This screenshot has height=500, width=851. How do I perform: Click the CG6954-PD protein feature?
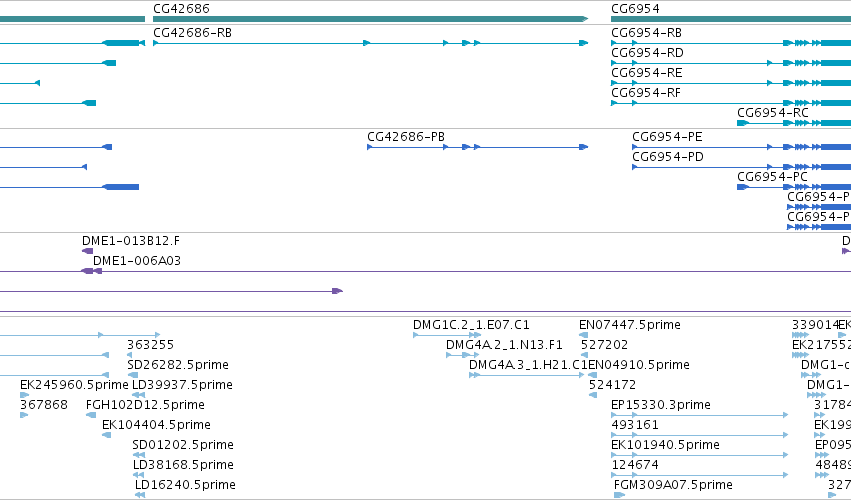coord(741,167)
